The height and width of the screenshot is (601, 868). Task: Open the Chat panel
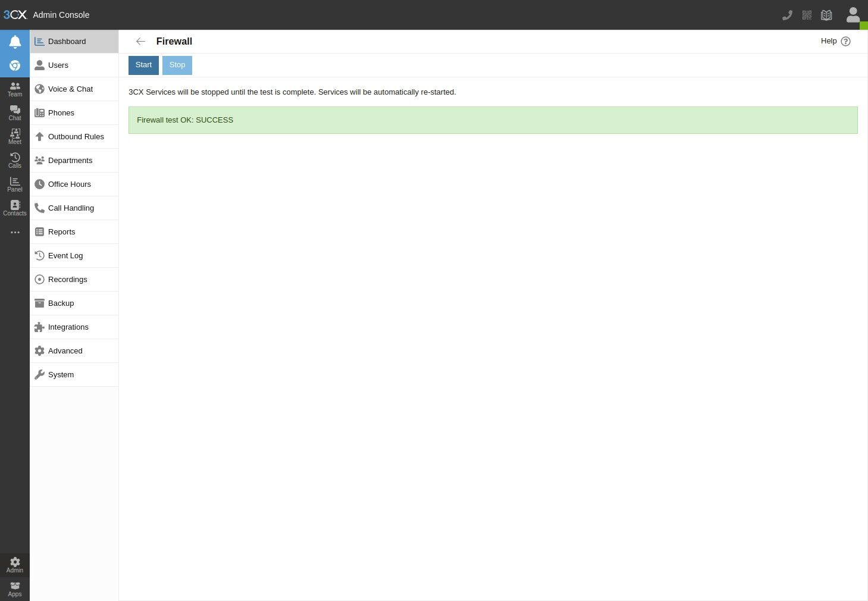15,113
